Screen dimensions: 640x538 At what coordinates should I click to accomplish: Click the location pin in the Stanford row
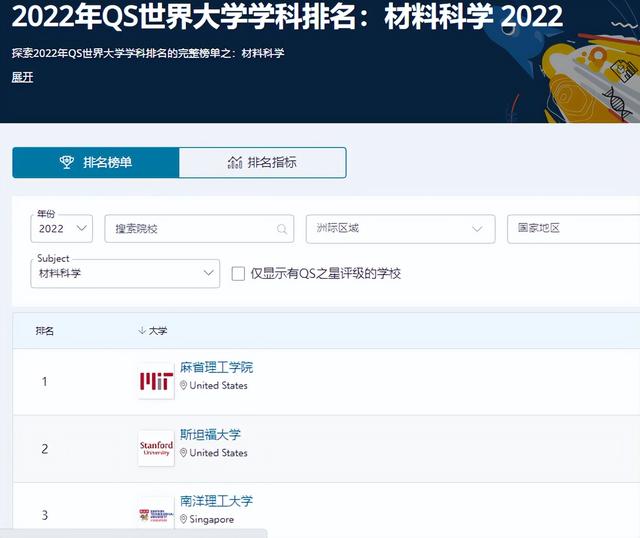click(183, 453)
